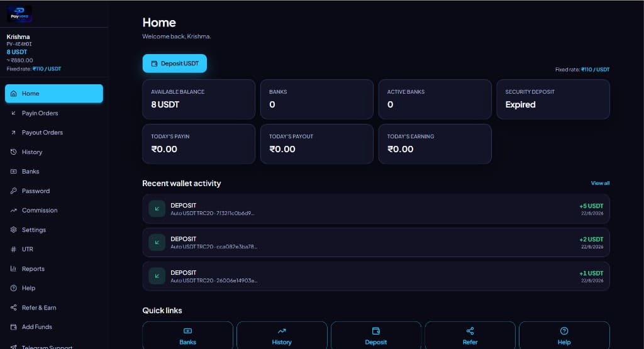Viewport: 644px width, 349px height.
Task: Click the username Krishma in the sidebar
Action: [18, 37]
